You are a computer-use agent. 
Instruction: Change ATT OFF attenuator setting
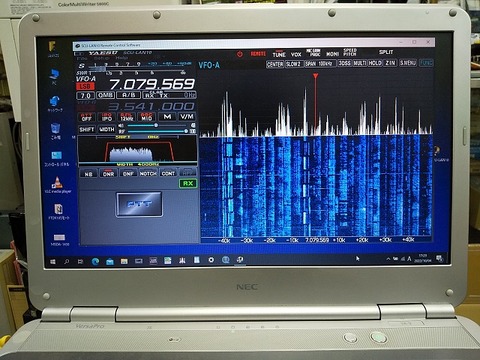click(x=87, y=117)
